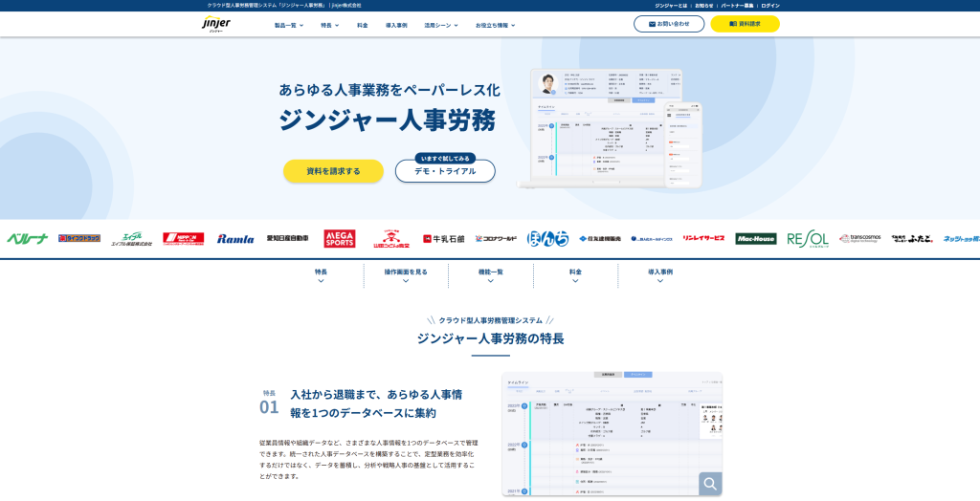Click the yellow 資料を請求する button
The image size is (980, 501).
(x=333, y=171)
